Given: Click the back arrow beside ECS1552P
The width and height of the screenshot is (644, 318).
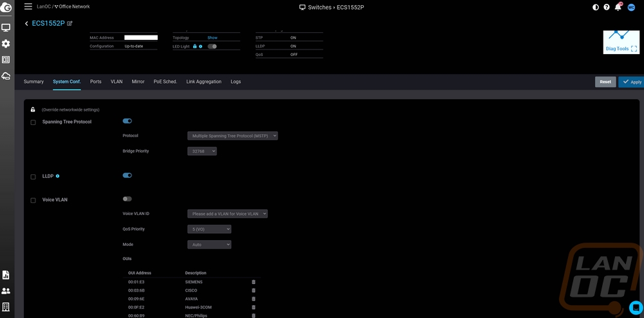Looking at the screenshot, I should 26,23.
